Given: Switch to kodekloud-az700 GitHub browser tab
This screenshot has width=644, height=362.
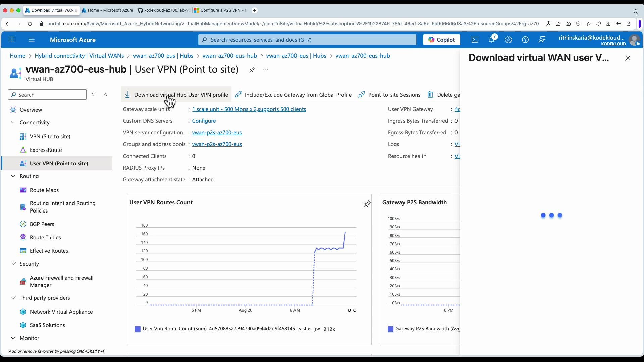Looking at the screenshot, I should coord(164,10).
